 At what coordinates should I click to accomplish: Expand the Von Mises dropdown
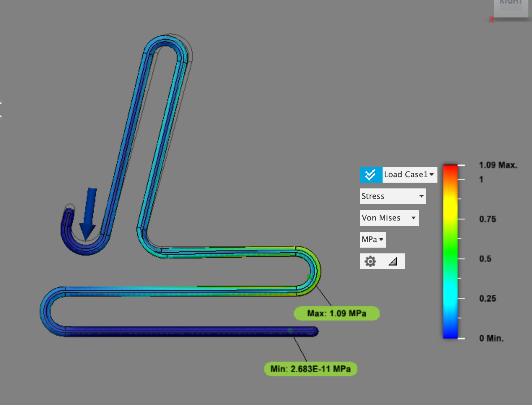coord(389,218)
